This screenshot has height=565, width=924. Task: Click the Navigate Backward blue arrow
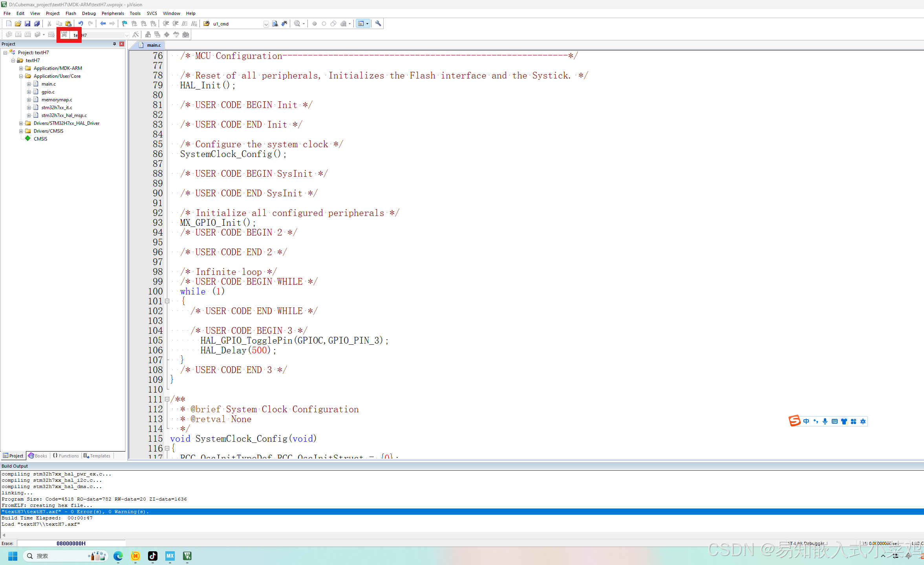pyautogui.click(x=102, y=24)
